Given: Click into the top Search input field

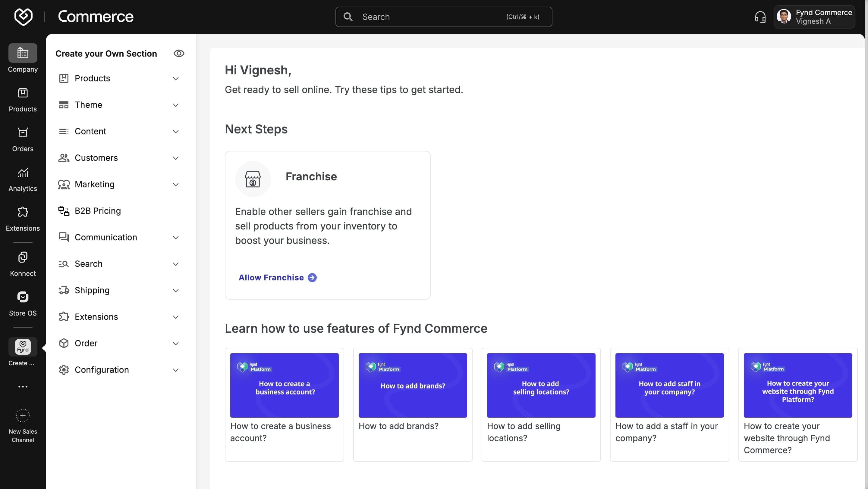Looking at the screenshot, I should pyautogui.click(x=443, y=17).
